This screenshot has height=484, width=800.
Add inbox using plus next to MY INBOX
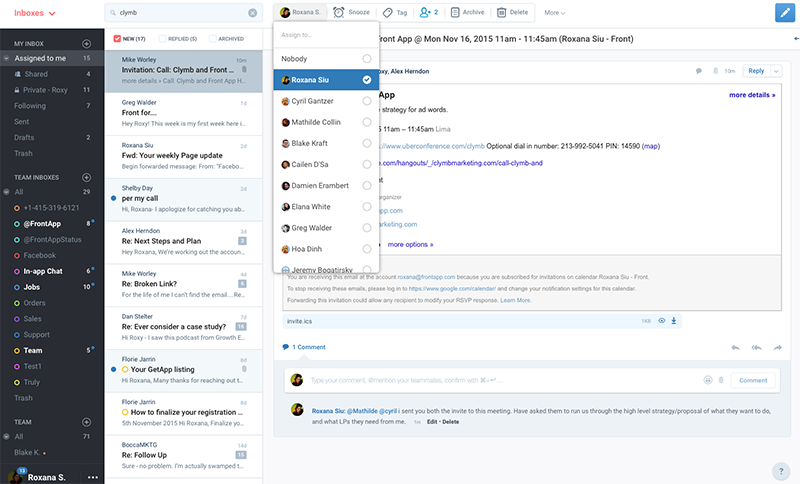pos(87,44)
